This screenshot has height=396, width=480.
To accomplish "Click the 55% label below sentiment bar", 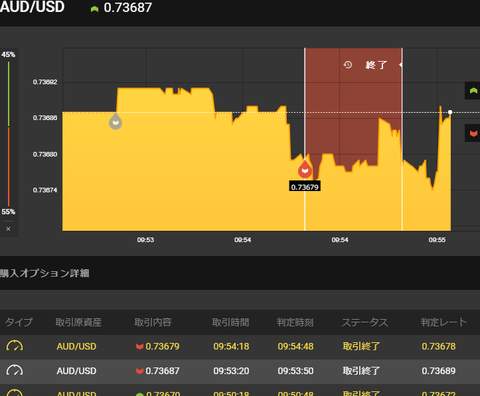I will 8,212.
